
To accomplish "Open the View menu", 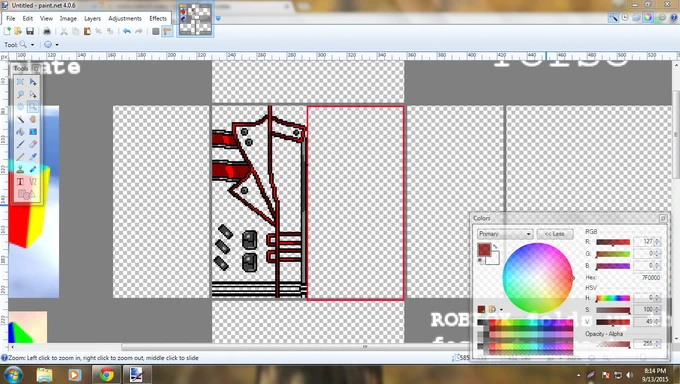I will point(46,18).
